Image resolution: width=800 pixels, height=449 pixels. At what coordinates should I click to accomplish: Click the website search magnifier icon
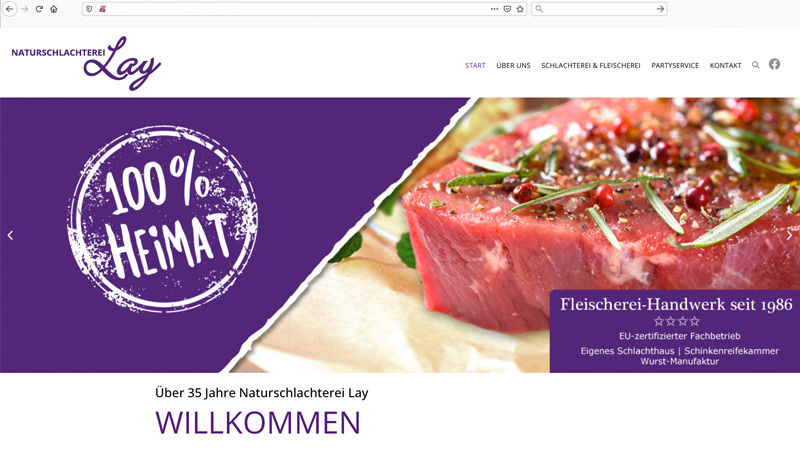pyautogui.click(x=756, y=65)
